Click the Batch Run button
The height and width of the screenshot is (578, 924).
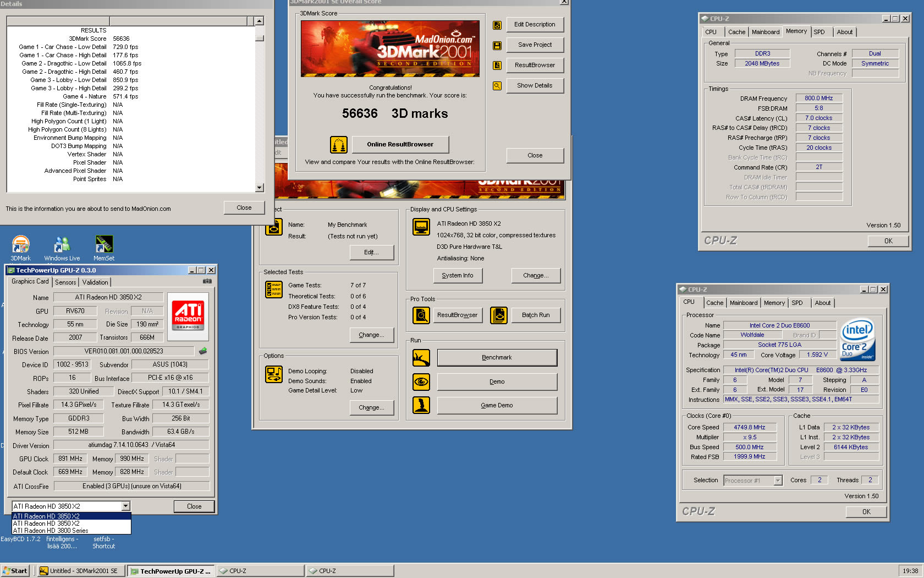[536, 315]
